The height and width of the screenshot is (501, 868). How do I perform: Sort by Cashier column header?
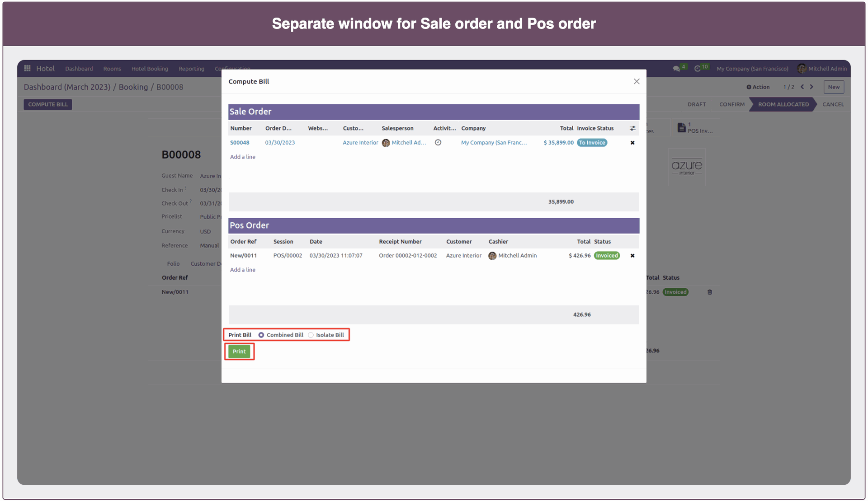(x=498, y=242)
